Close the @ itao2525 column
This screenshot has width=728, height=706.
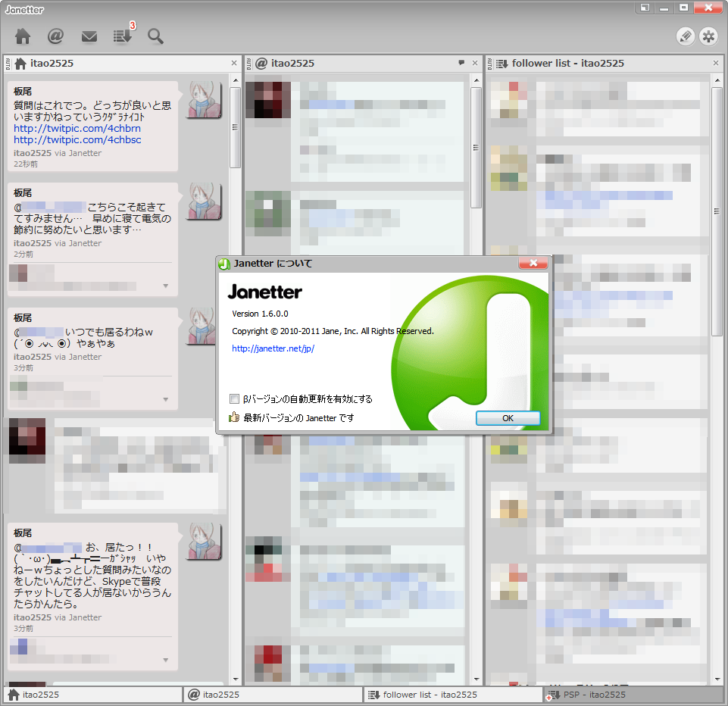coord(474,63)
